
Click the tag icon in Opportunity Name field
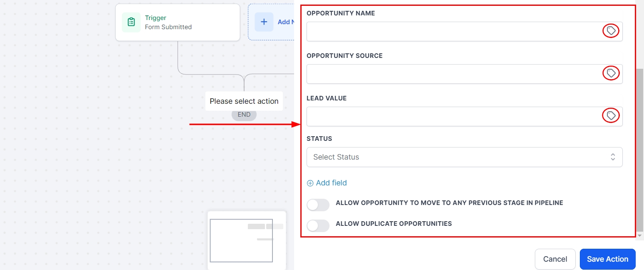[611, 31]
